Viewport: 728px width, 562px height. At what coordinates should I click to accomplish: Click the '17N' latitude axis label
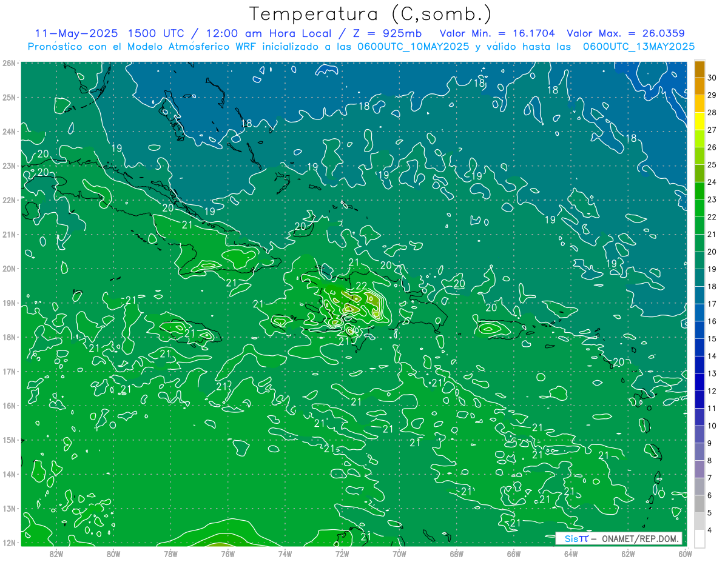[9, 371]
